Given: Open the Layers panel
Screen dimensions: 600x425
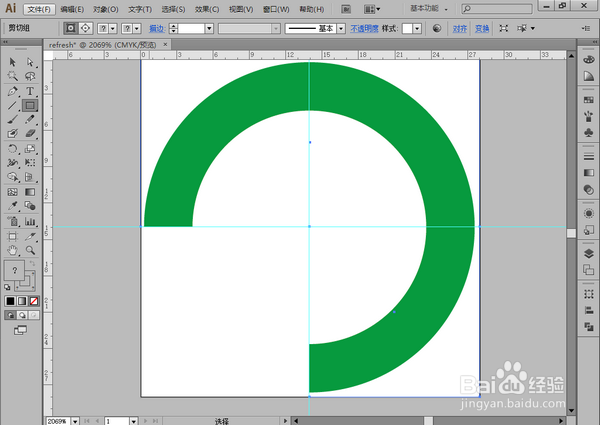Looking at the screenshot, I should tap(589, 253).
